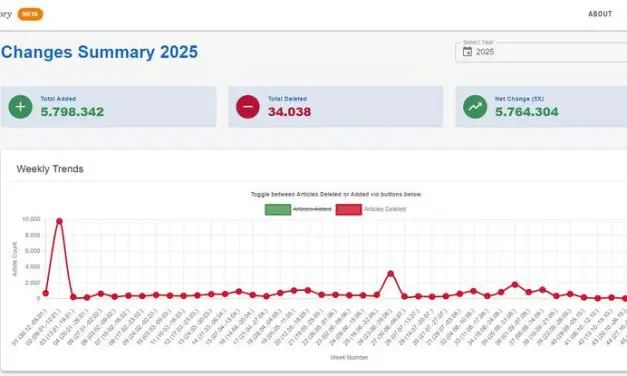This screenshot has height=376, width=627.
Task: Click the week 35 raised data point
Action: [515, 285]
